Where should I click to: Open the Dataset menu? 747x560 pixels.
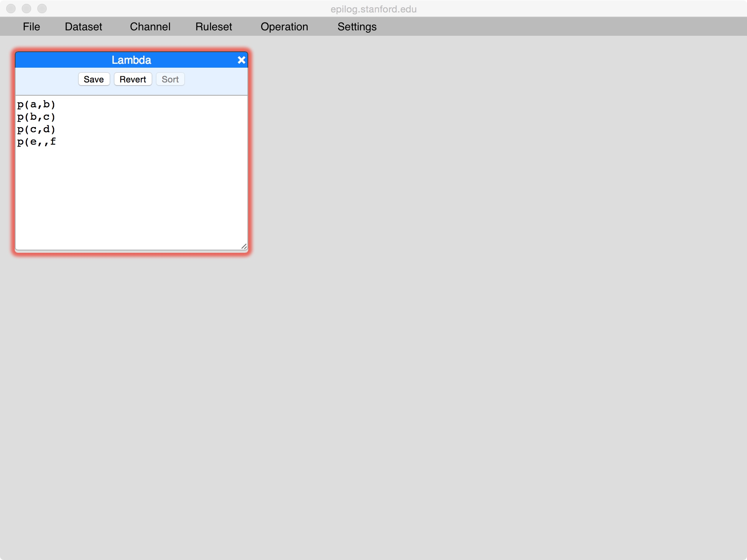click(83, 26)
